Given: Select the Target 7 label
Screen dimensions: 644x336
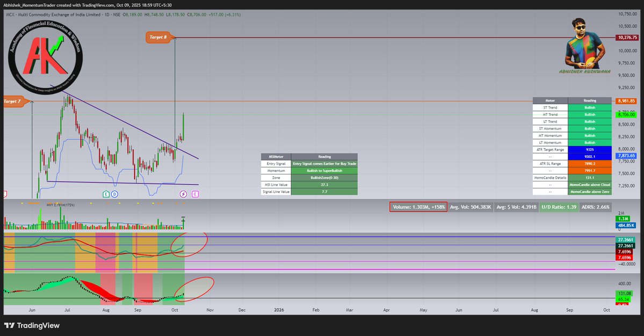Looking at the screenshot, I should point(13,101).
